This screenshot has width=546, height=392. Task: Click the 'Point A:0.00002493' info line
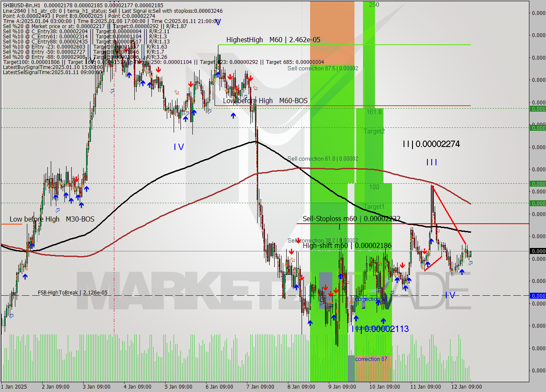pos(79,16)
